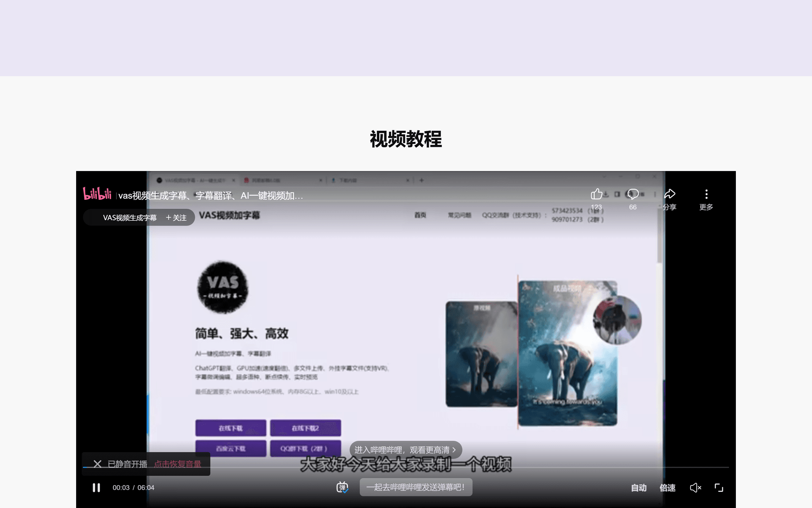Screen dimensions: 812x508
Task: Dismiss the muted autoplay notice
Action: [x=97, y=464]
